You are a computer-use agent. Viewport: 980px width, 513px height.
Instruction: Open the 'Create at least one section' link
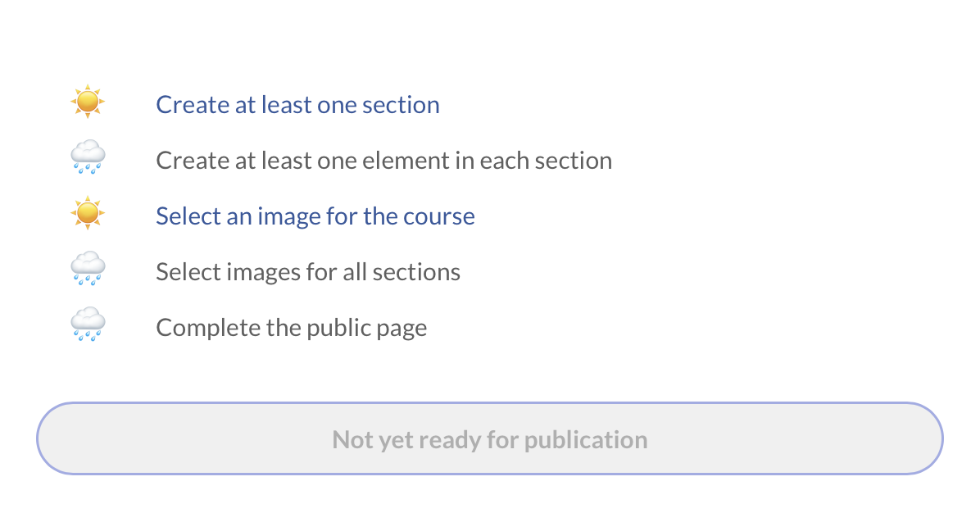click(x=297, y=105)
